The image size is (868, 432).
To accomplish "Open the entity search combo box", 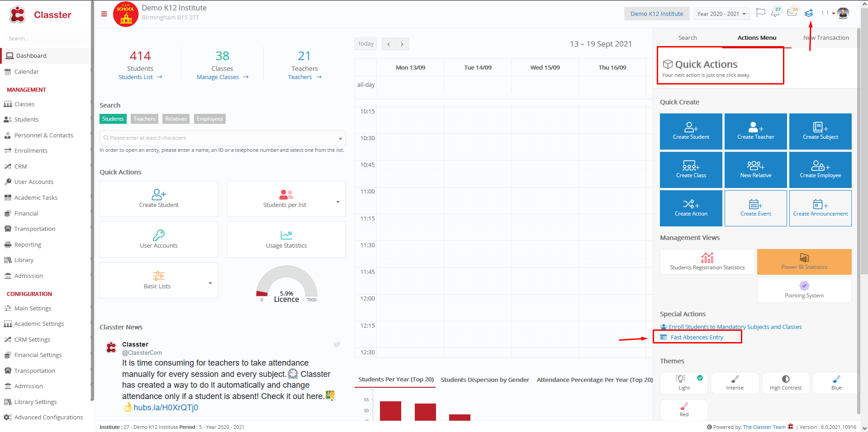I will pos(222,138).
